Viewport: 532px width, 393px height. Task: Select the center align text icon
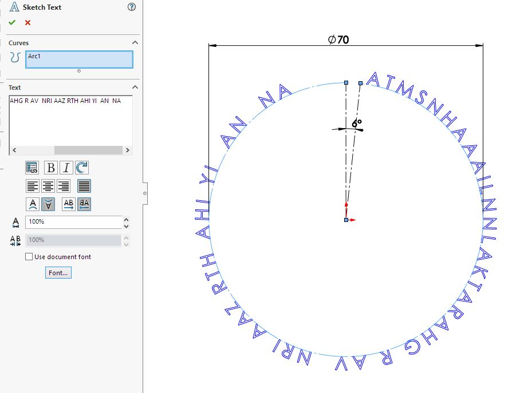(48, 185)
